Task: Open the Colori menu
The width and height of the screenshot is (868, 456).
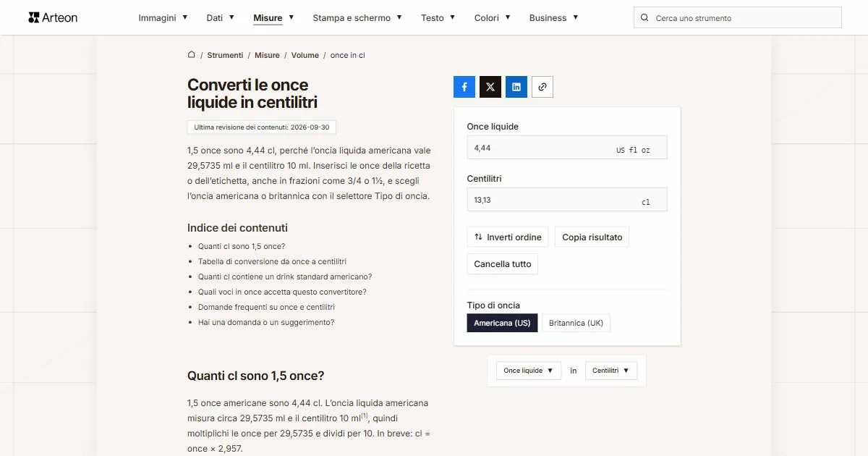Action: coord(493,17)
